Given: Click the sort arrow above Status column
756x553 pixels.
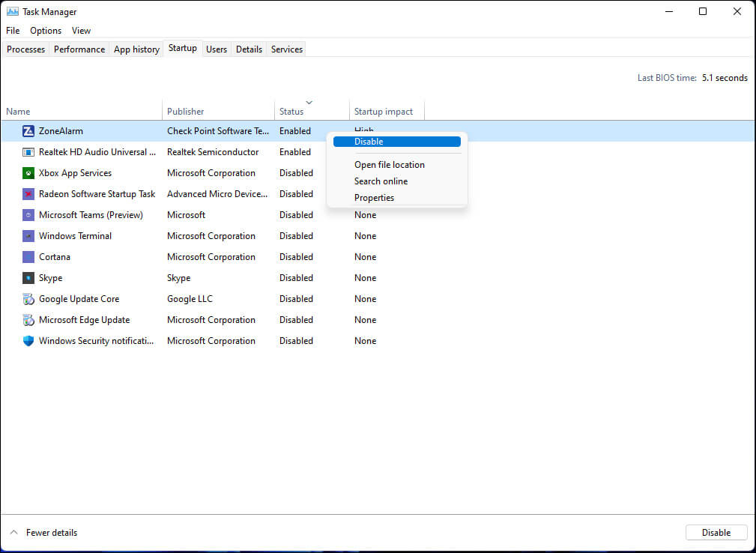Looking at the screenshot, I should [x=309, y=102].
